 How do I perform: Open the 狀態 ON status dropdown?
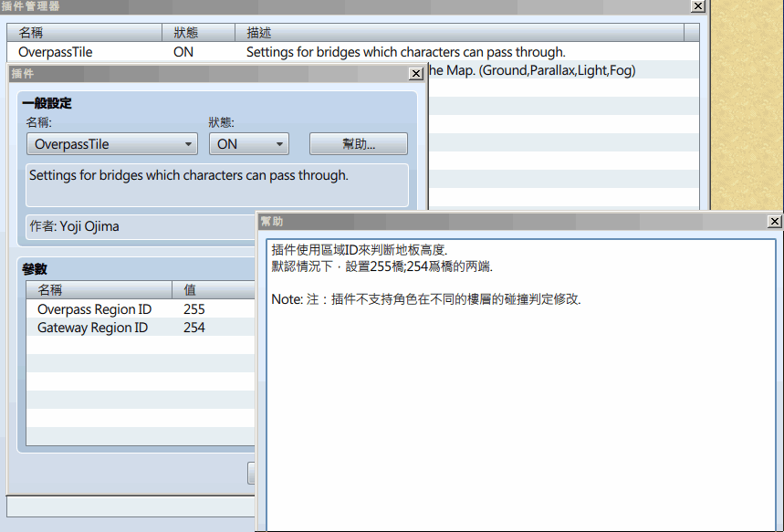(x=249, y=144)
